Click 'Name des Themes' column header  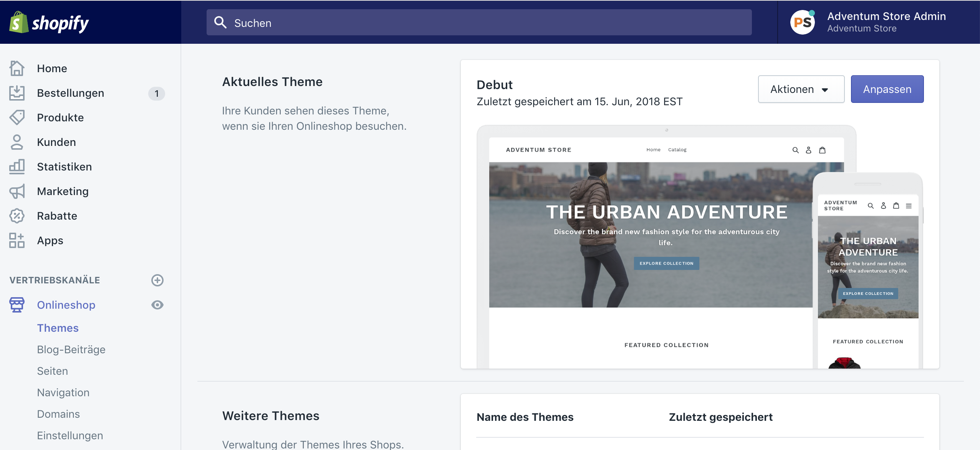525,417
